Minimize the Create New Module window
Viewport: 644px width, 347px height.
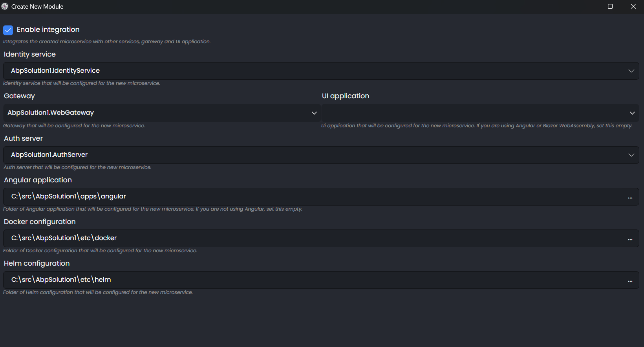click(587, 6)
